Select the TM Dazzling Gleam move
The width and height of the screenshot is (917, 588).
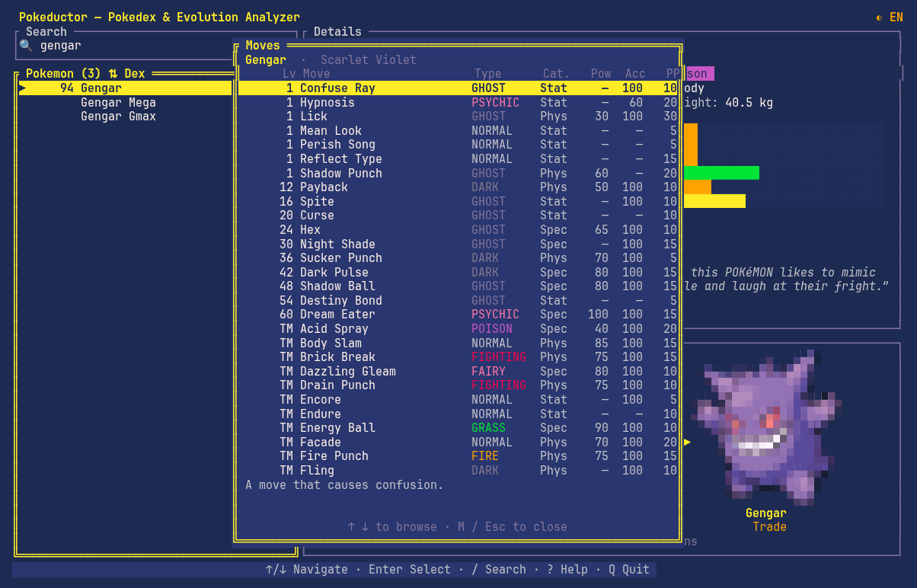[458, 371]
